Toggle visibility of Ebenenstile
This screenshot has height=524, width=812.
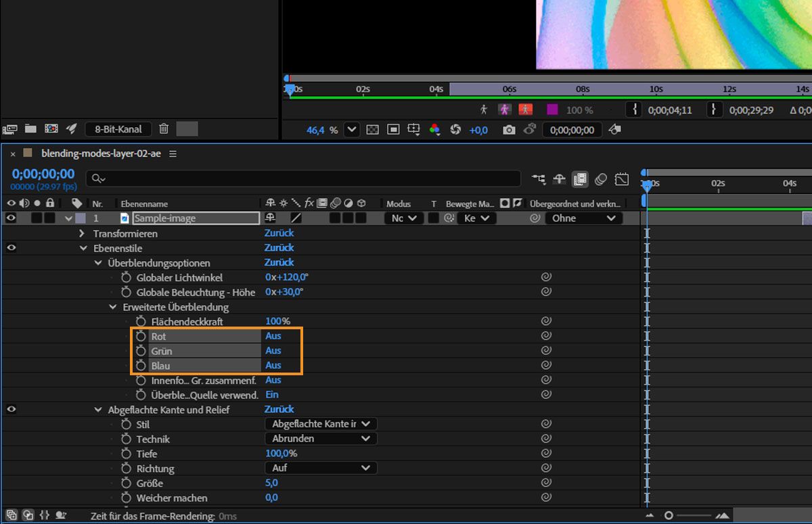pyautogui.click(x=11, y=247)
